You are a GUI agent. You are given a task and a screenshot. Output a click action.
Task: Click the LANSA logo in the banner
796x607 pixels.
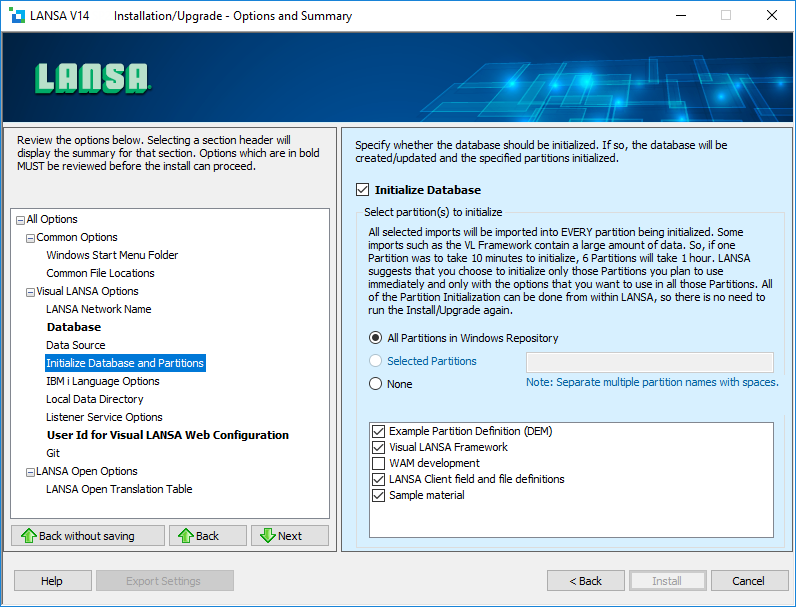(92, 79)
